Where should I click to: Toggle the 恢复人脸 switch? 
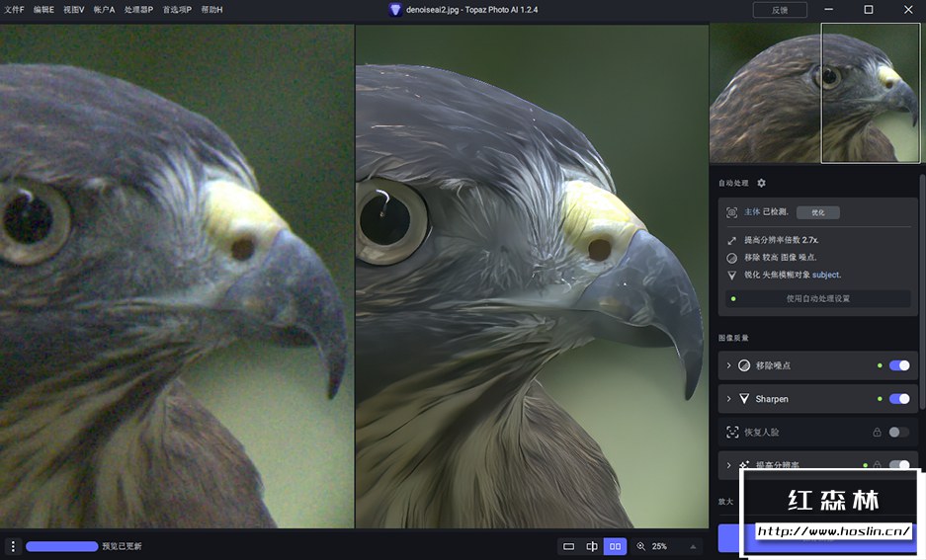coord(899,432)
